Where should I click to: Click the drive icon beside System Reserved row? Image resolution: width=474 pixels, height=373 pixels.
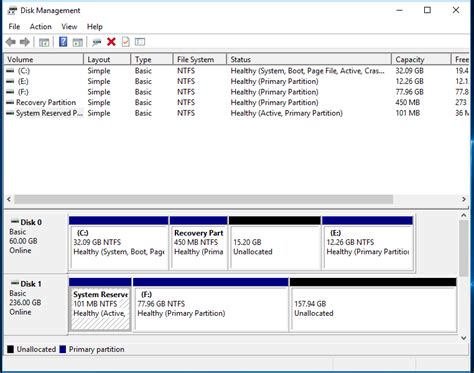pyautogui.click(x=10, y=113)
